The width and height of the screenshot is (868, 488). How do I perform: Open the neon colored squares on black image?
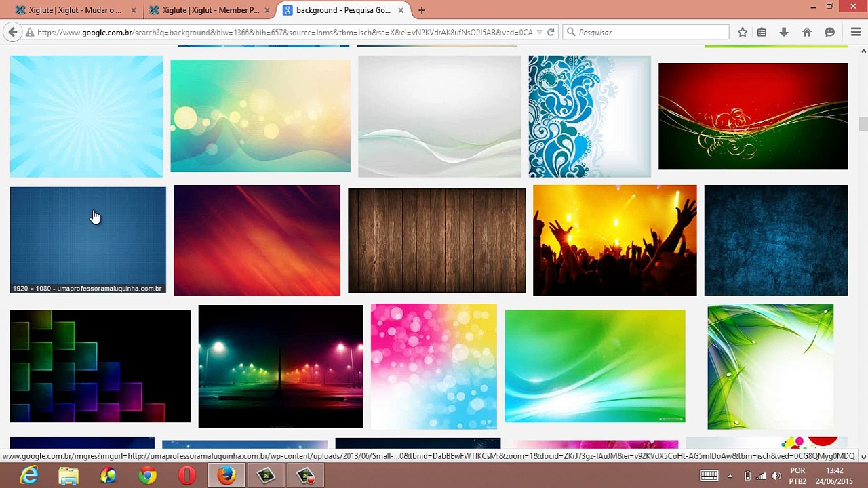click(x=100, y=366)
